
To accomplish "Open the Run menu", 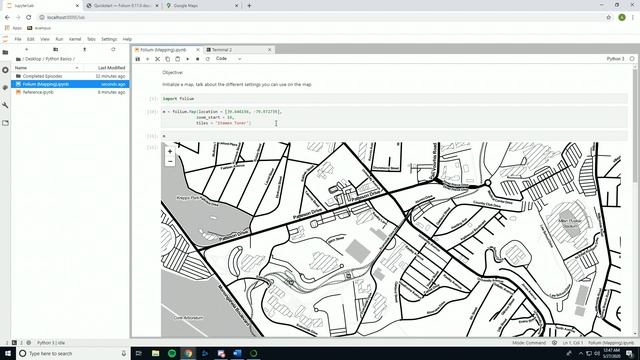I will click(59, 39).
